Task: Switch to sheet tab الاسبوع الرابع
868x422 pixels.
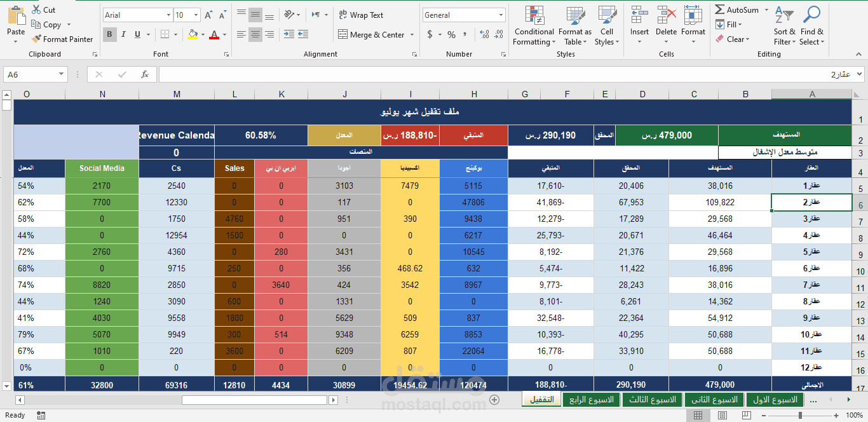Action: pos(592,399)
